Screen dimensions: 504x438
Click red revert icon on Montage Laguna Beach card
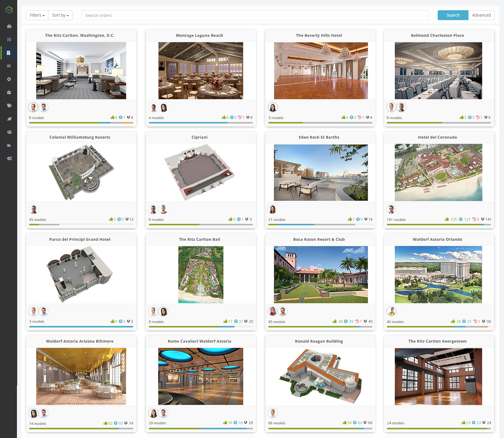point(240,117)
